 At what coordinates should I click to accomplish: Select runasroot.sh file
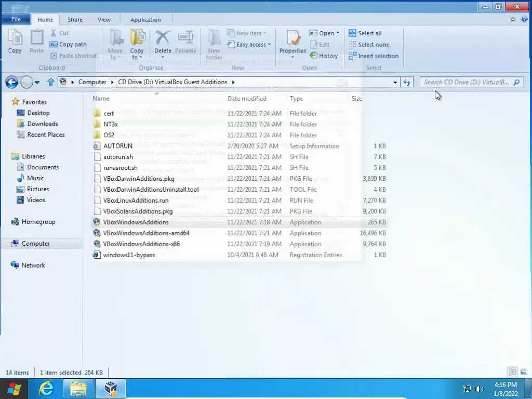tap(239, 168)
